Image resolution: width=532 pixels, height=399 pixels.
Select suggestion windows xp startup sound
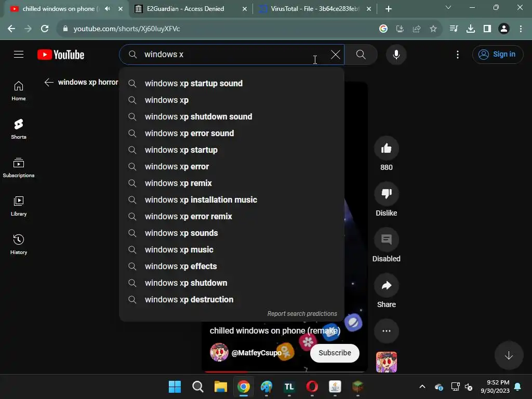(x=232, y=84)
